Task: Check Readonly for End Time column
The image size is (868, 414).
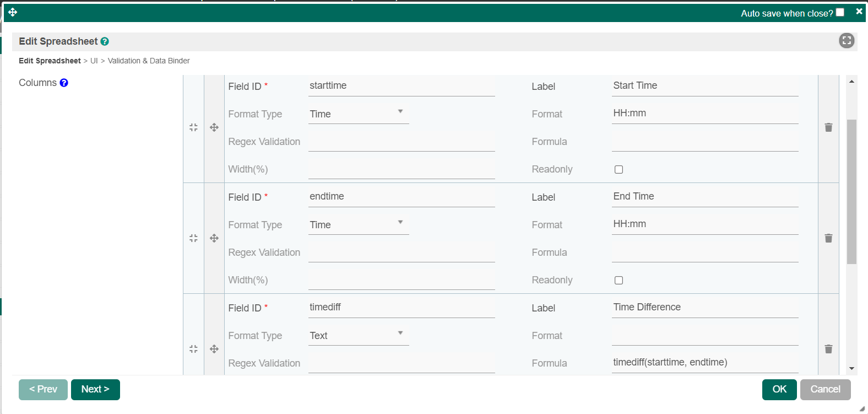Action: [x=619, y=281]
